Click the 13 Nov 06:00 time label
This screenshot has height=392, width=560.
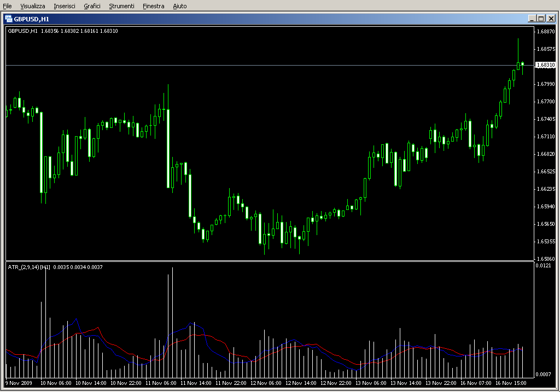(x=371, y=383)
